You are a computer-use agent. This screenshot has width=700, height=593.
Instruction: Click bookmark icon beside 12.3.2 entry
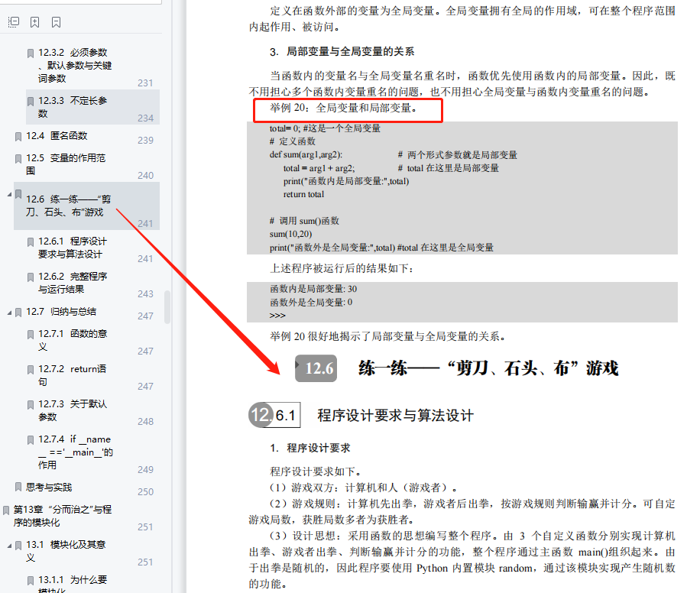pyautogui.click(x=31, y=53)
